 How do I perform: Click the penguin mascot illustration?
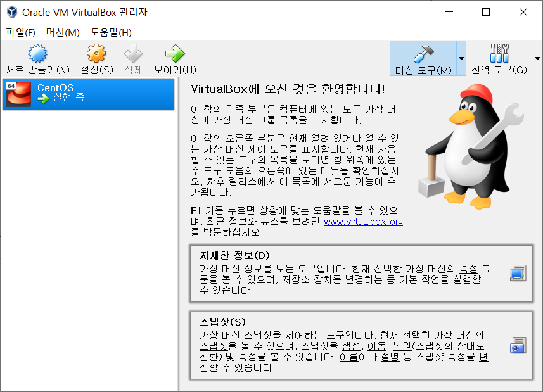point(471,147)
